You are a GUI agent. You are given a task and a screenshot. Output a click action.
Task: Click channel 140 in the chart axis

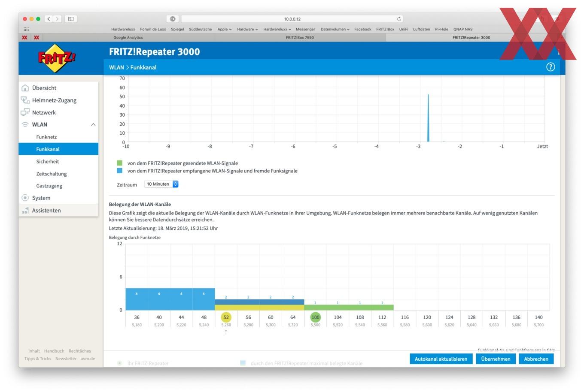click(x=538, y=317)
